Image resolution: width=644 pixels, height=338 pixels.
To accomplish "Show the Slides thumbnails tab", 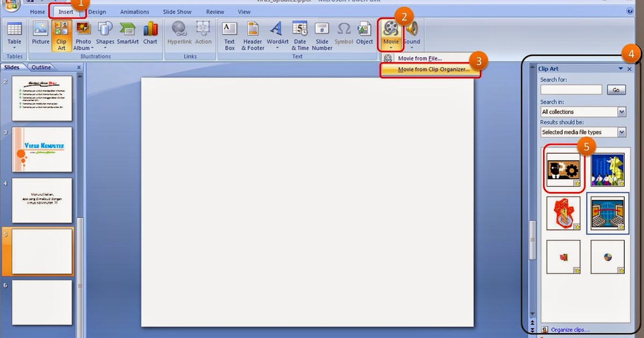I will click(12, 68).
